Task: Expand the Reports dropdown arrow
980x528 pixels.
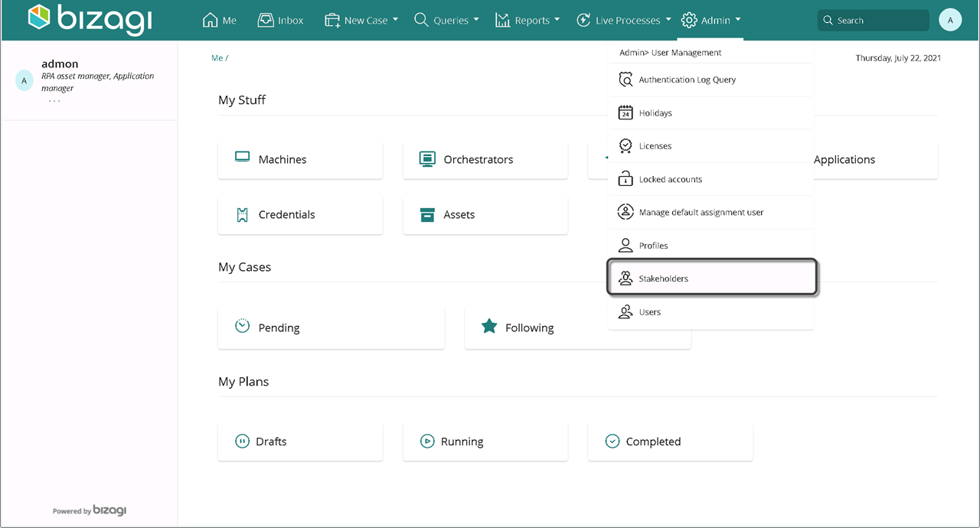Action: [557, 21]
